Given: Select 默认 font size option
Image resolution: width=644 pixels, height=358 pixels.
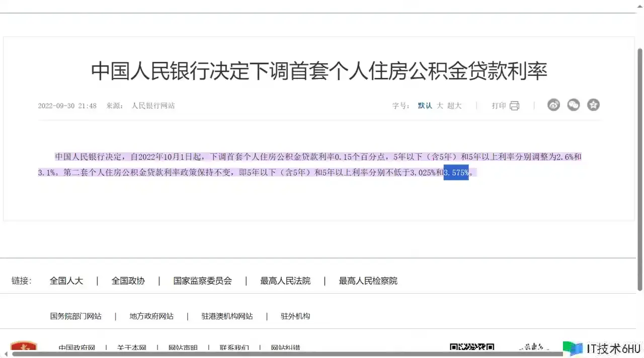Looking at the screenshot, I should point(425,106).
